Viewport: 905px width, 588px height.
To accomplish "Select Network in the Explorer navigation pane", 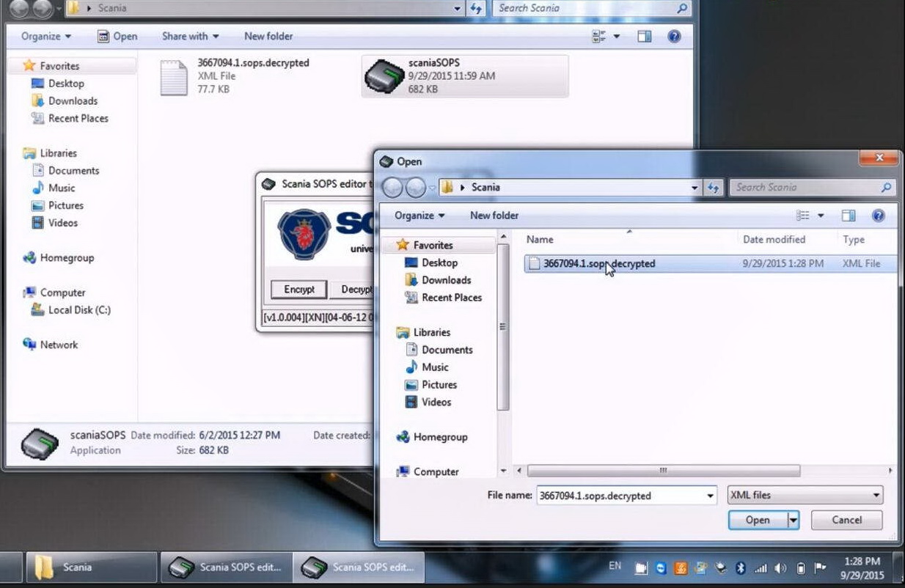I will click(50, 345).
